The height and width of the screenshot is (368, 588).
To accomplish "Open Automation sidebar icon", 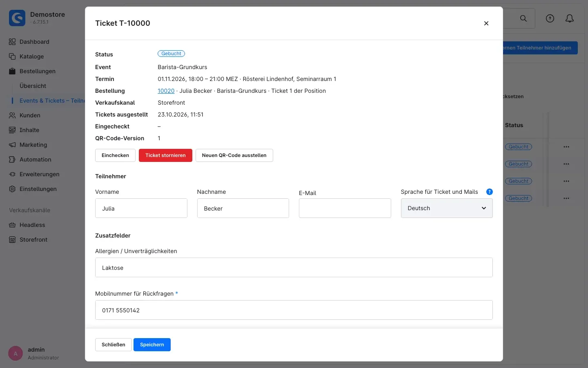I will pyautogui.click(x=12, y=159).
